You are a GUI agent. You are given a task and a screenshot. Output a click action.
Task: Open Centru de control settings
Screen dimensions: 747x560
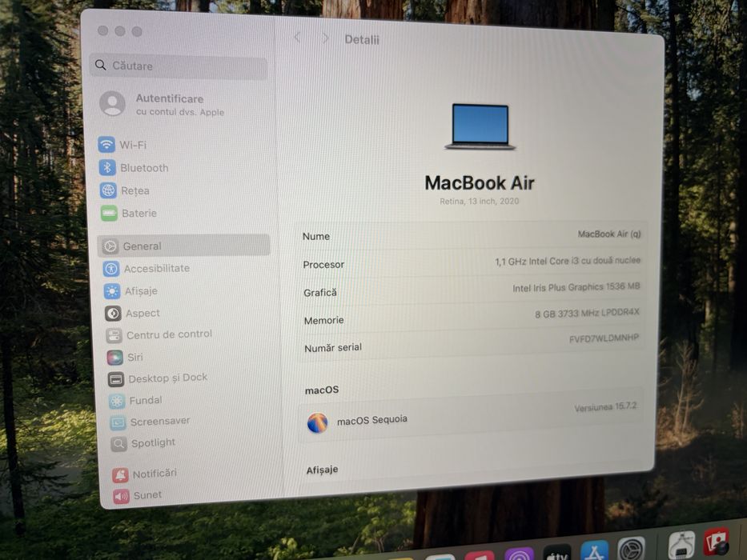[159, 334]
